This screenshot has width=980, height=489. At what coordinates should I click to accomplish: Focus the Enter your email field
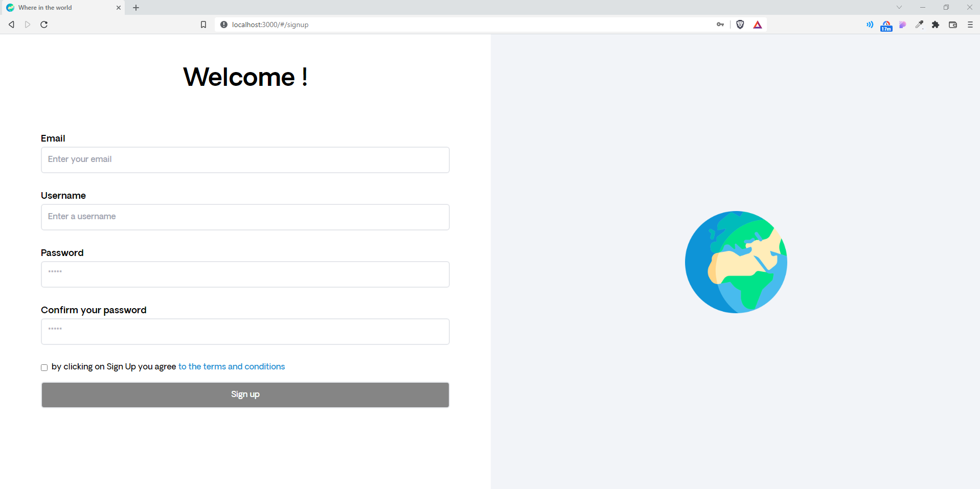click(x=245, y=159)
